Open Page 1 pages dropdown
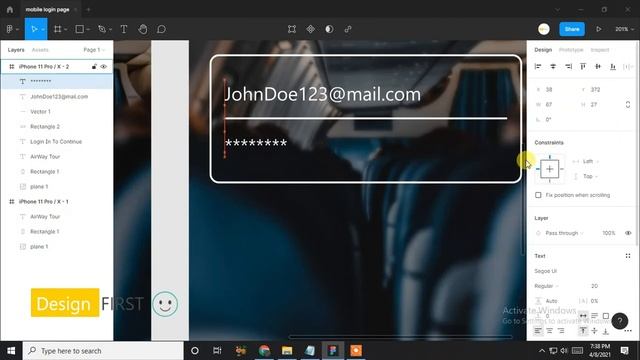Screen dimensions: 640x360 pos(94,50)
